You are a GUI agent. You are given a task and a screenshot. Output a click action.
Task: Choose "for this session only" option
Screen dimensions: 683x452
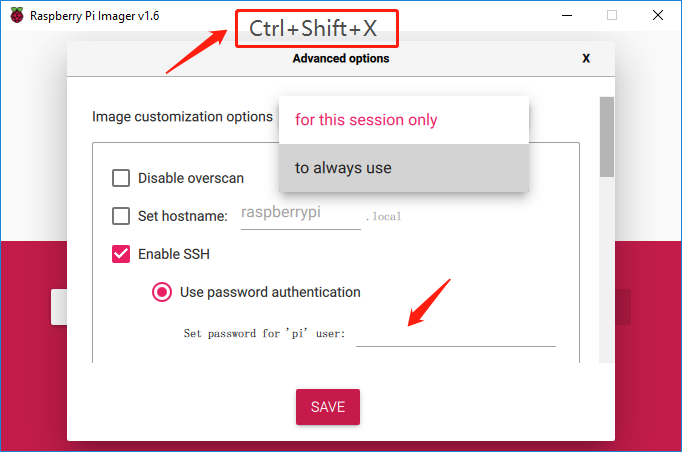click(x=366, y=120)
